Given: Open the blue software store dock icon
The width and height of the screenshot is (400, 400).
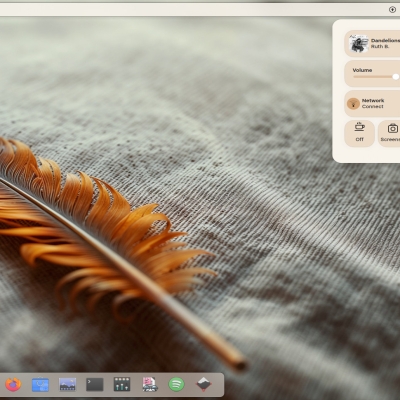Looking at the screenshot, I should click(x=40, y=385).
